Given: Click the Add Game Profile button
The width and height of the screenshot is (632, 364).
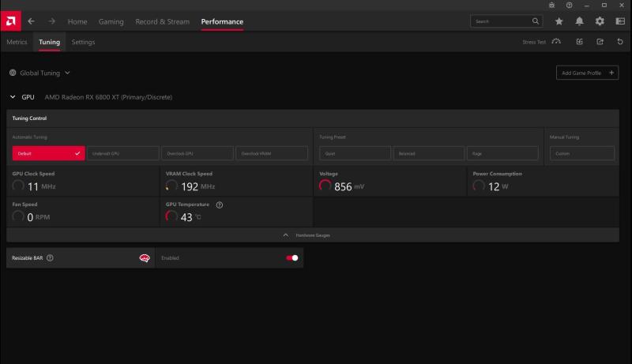Looking at the screenshot, I should point(587,73).
